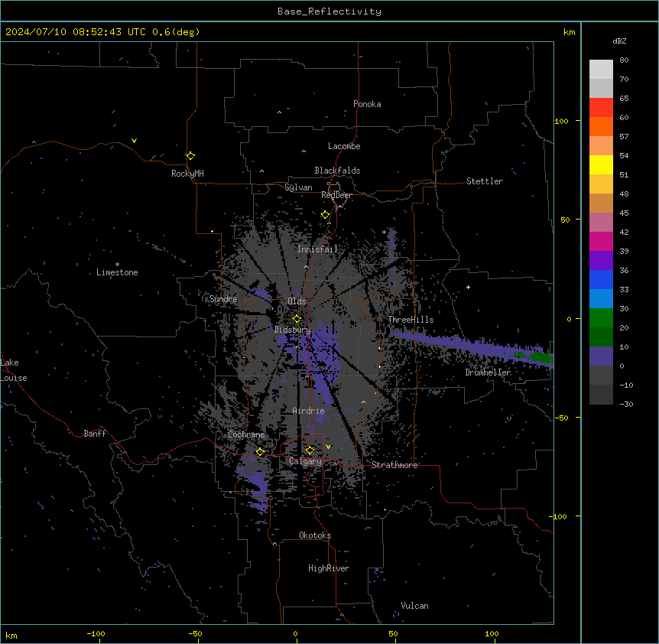Click the Didsbury label
659x644 pixels.
coord(293,330)
